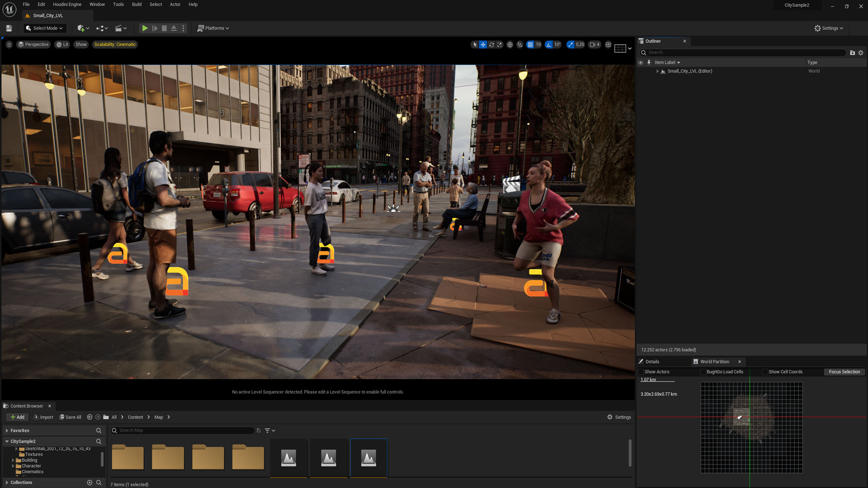Open scale snap value 0,25 dropdown
Viewport: 868px width, 488px height.
point(580,44)
